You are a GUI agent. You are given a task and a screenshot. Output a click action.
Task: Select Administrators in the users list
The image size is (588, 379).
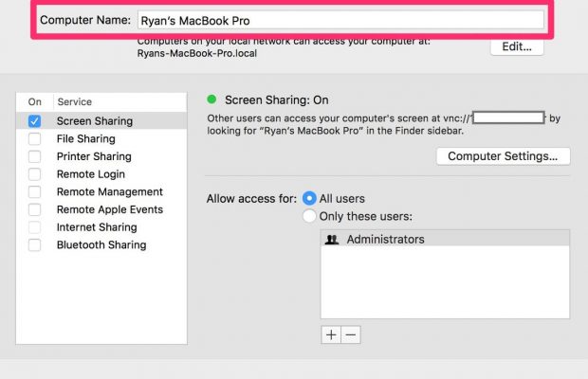(385, 240)
